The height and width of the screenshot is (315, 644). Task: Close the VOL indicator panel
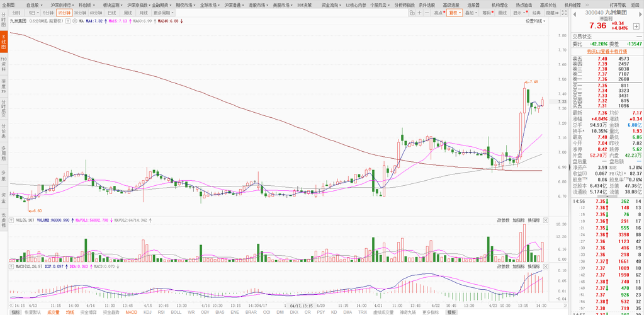pos(545,220)
